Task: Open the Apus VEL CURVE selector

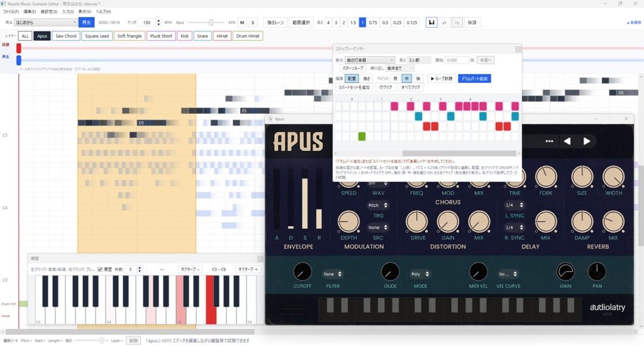Action: [508, 274]
